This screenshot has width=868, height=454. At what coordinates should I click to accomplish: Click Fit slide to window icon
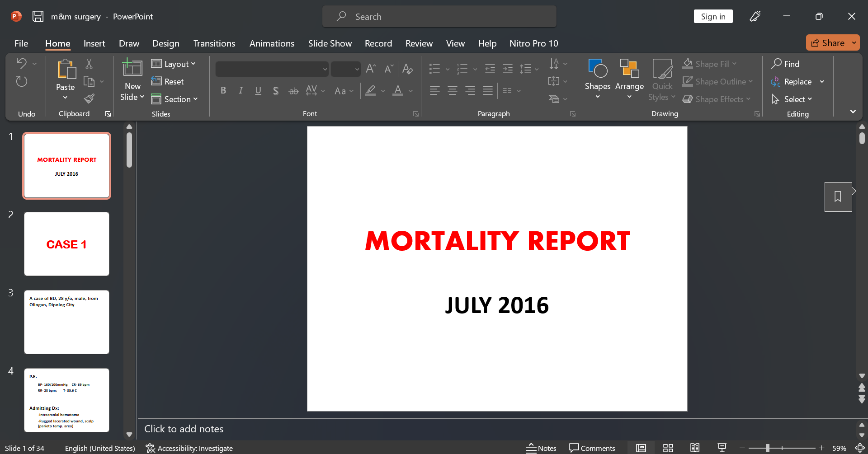tap(860, 448)
